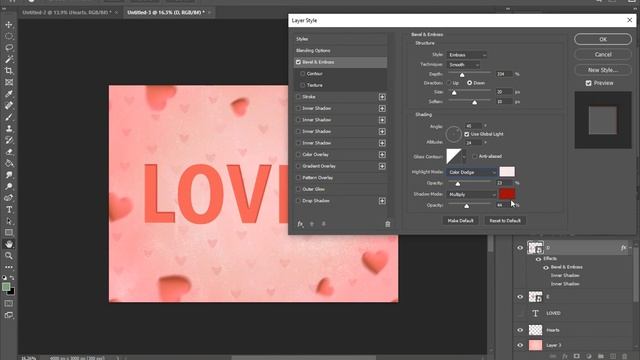The height and width of the screenshot is (360, 640).
Task: Click the New Style... button
Action: pyautogui.click(x=603, y=70)
